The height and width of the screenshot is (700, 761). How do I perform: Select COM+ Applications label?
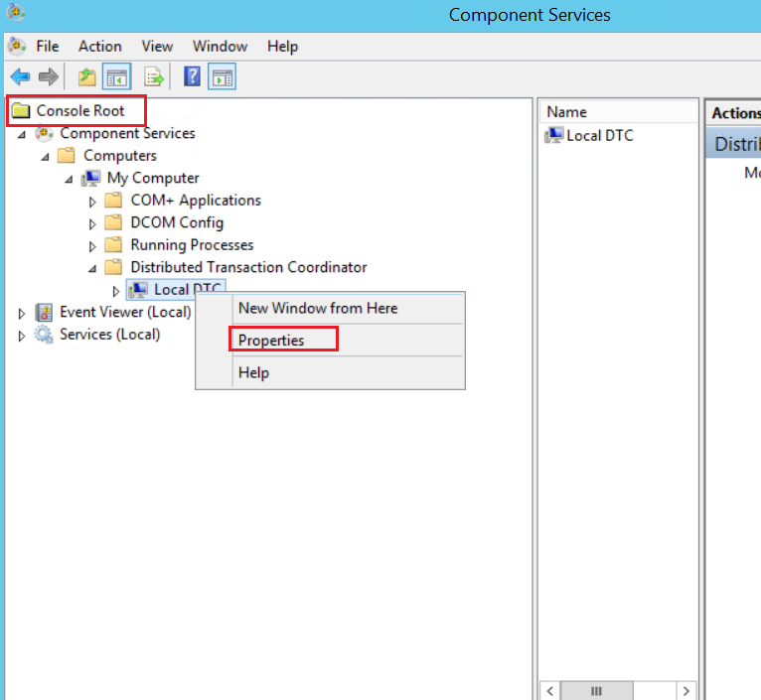click(x=196, y=200)
